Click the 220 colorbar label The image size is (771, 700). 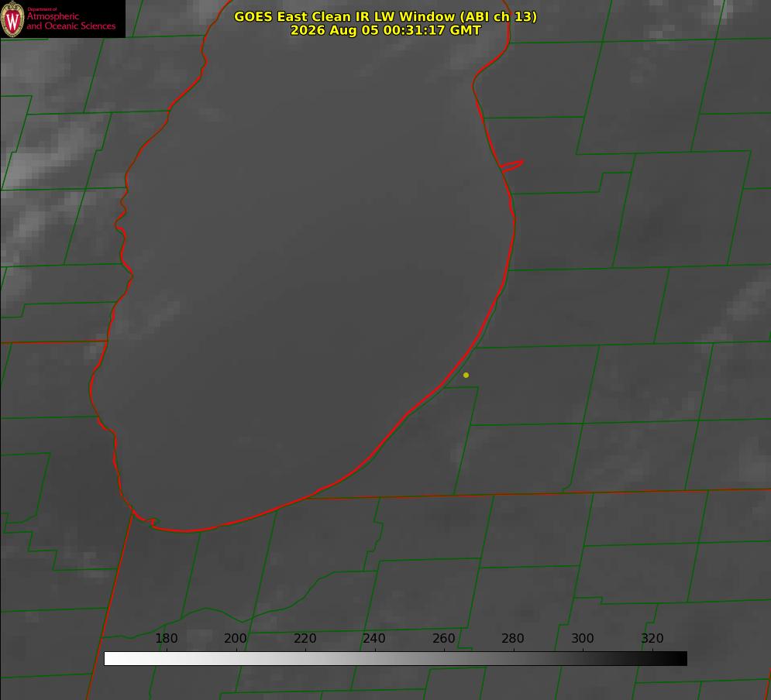[305, 638]
